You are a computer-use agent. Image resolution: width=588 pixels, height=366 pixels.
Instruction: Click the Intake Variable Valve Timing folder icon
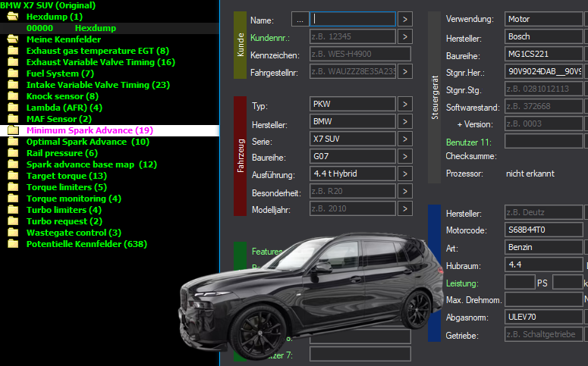click(13, 85)
